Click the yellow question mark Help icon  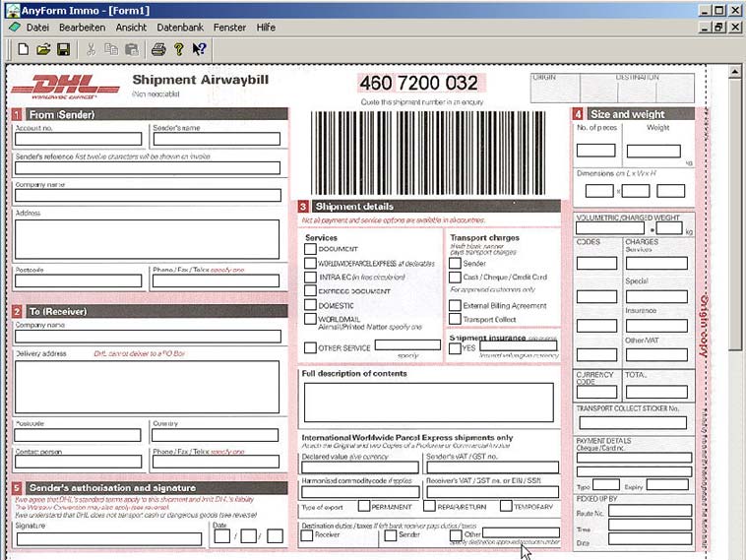(x=179, y=49)
